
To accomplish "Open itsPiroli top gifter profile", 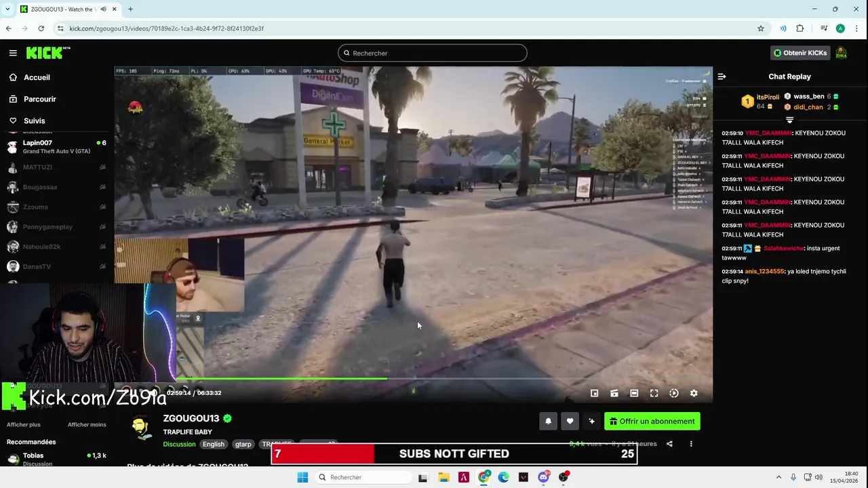I will click(768, 97).
